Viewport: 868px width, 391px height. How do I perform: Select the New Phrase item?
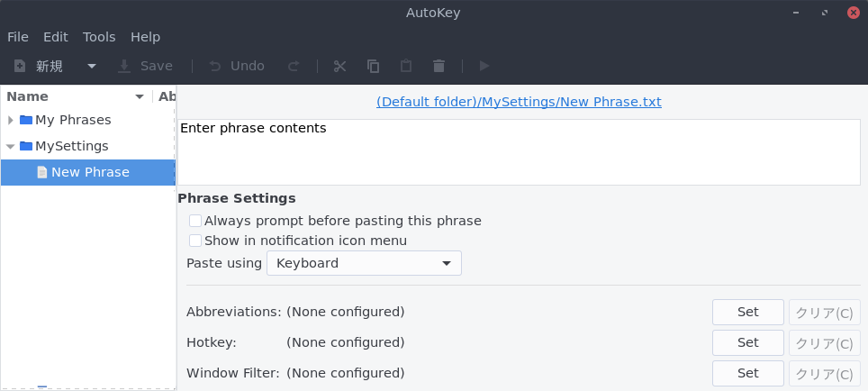click(88, 172)
